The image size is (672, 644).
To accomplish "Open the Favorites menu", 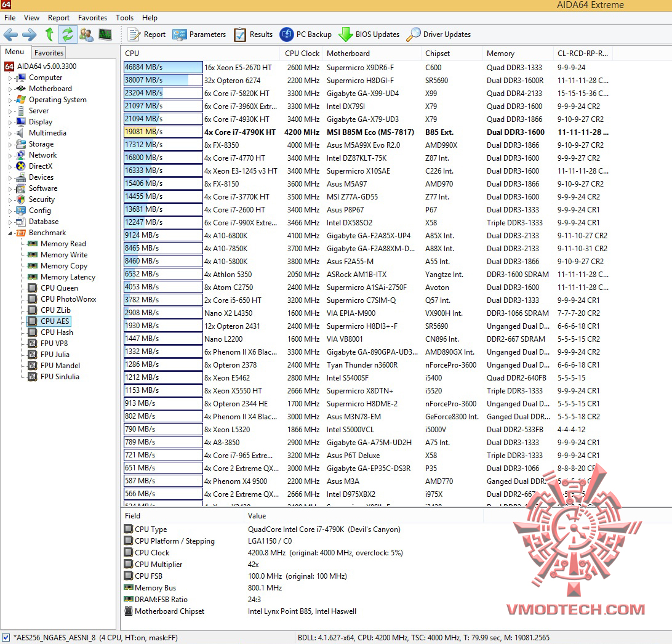I will coord(92,18).
